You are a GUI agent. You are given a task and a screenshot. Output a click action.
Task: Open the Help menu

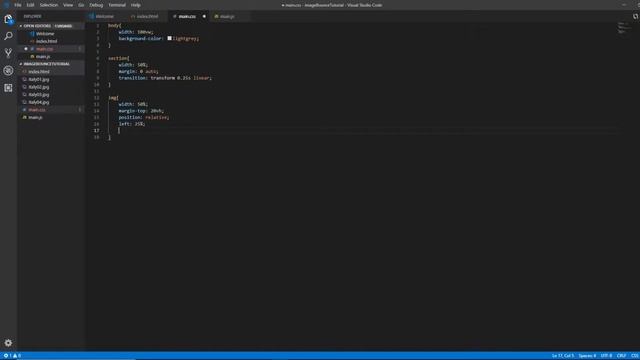[x=136, y=5]
